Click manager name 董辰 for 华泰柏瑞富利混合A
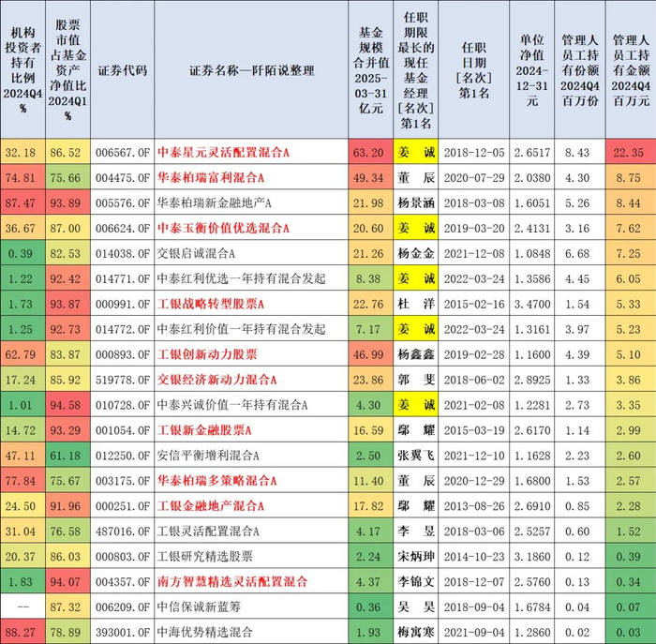This screenshot has height=644, width=656. [x=416, y=178]
